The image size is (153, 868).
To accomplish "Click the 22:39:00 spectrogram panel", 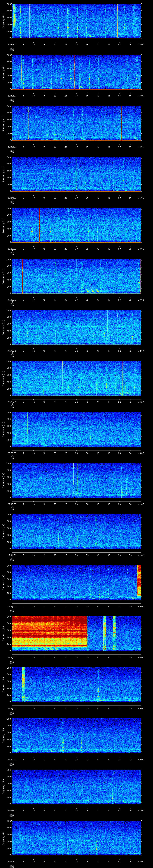I will 76,429.
